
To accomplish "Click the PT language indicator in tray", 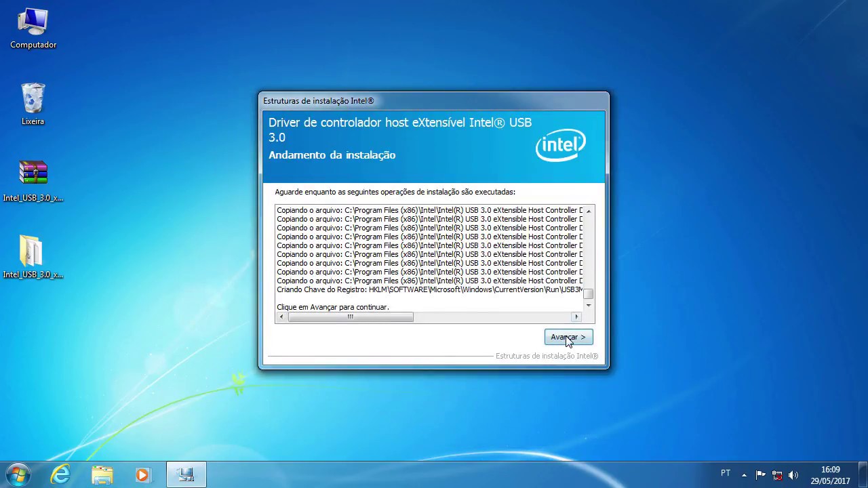I will click(x=726, y=474).
